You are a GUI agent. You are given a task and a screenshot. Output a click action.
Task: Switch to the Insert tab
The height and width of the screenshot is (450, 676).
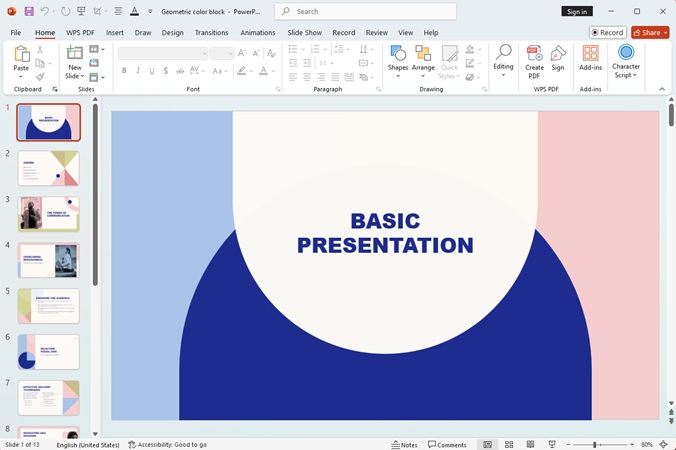coord(115,33)
